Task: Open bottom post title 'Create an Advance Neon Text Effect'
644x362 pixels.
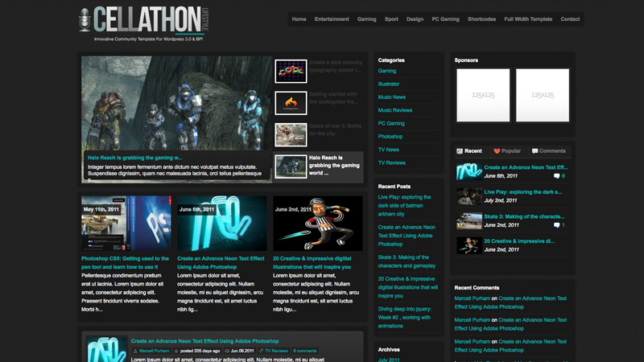Action: point(204,341)
